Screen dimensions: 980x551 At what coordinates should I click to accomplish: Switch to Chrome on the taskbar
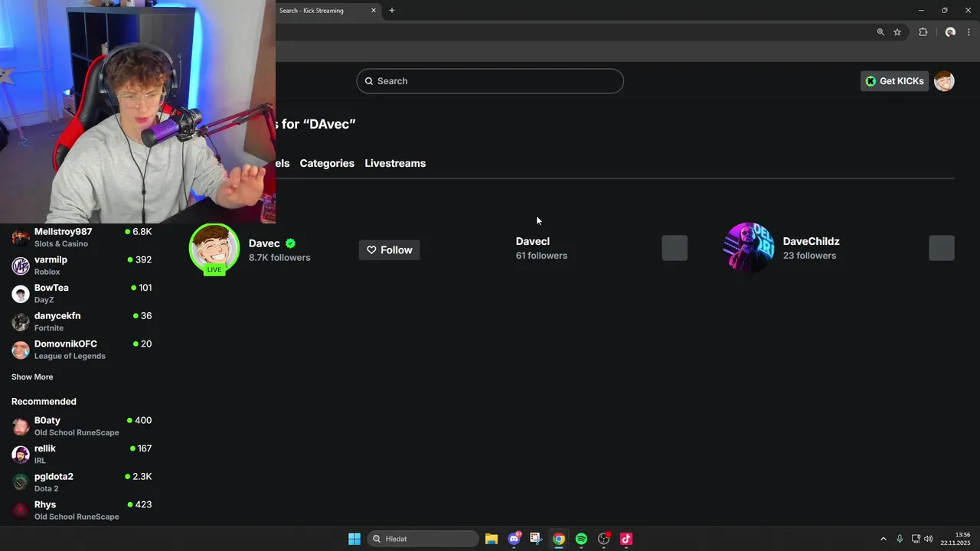tap(559, 539)
